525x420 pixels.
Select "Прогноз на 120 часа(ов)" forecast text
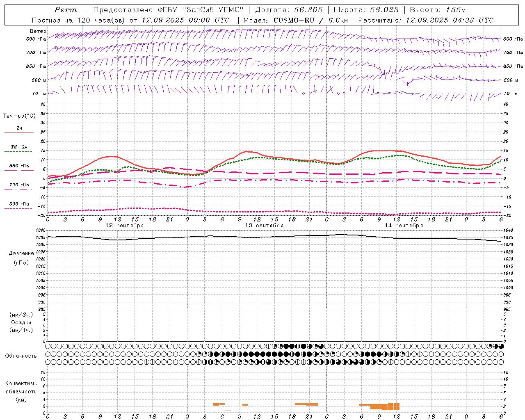click(79, 20)
